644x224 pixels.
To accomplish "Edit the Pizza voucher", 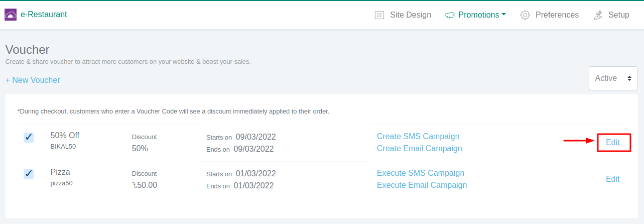I will pyautogui.click(x=613, y=179).
